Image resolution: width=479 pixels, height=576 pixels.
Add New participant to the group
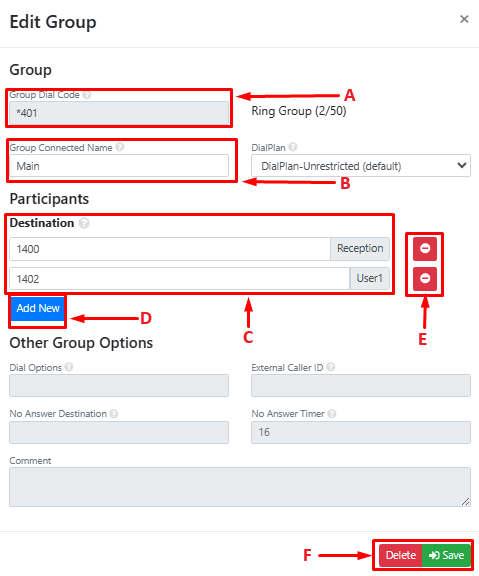38,308
